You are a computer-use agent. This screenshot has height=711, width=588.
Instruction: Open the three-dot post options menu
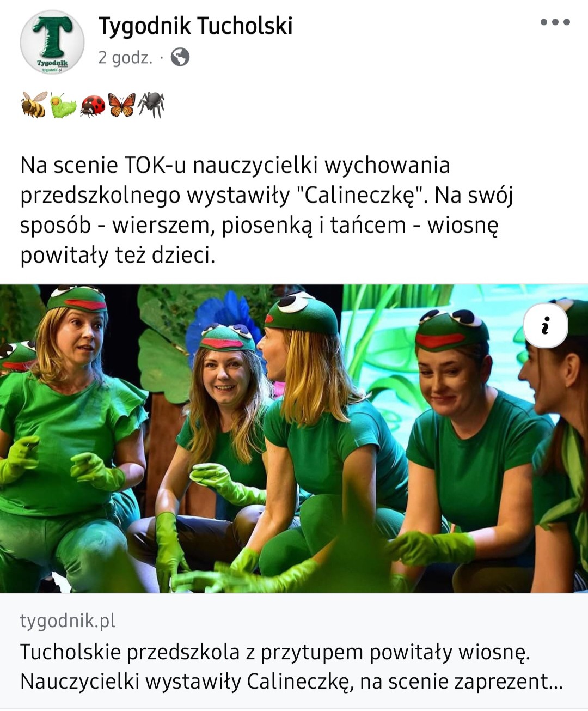pyautogui.click(x=555, y=22)
